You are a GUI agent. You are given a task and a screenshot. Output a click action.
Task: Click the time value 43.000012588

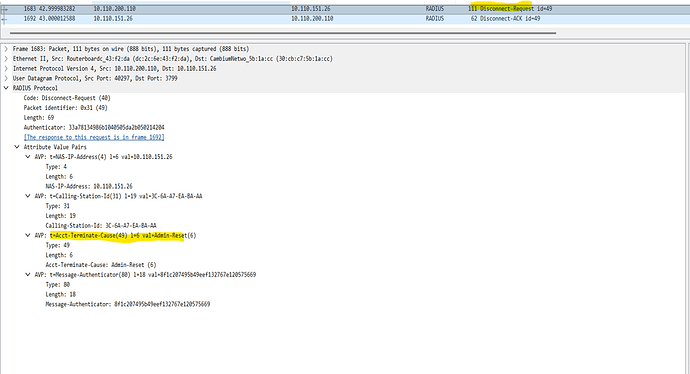[x=57, y=18]
